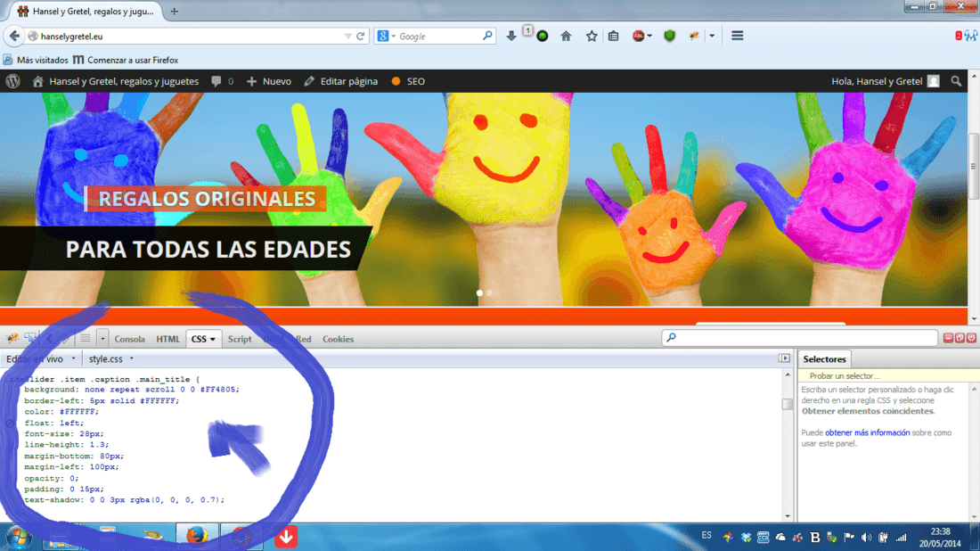Switch to the Script tab

(x=240, y=339)
